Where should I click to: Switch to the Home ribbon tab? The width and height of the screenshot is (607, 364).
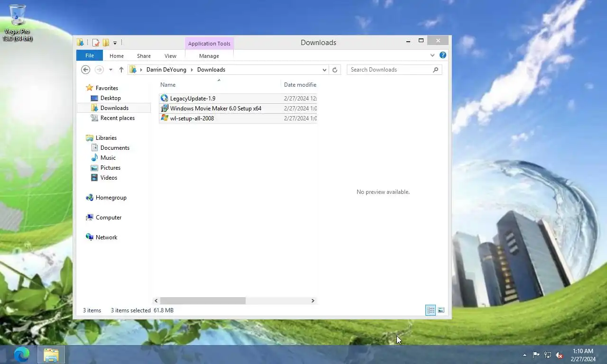[x=117, y=56]
